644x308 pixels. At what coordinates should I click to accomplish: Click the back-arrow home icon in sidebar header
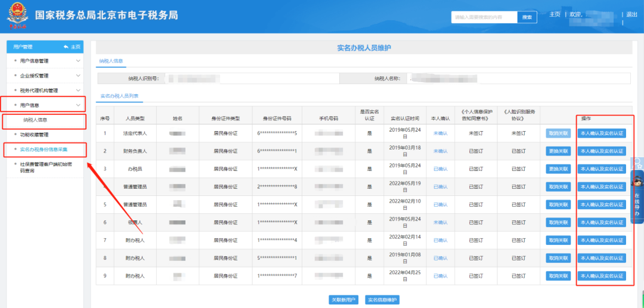(66, 47)
